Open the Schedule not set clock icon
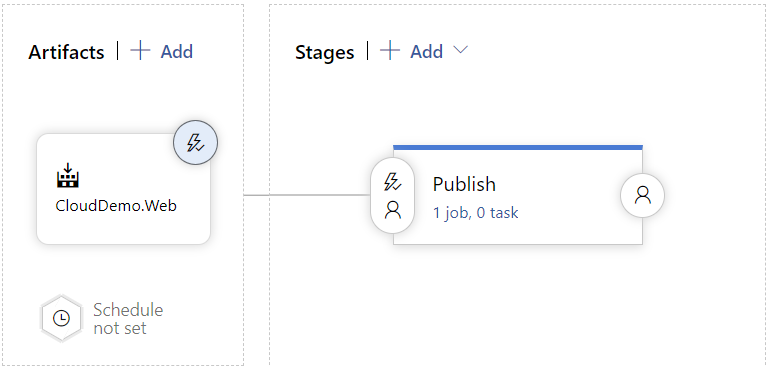The height and width of the screenshot is (366, 769). pos(61,318)
